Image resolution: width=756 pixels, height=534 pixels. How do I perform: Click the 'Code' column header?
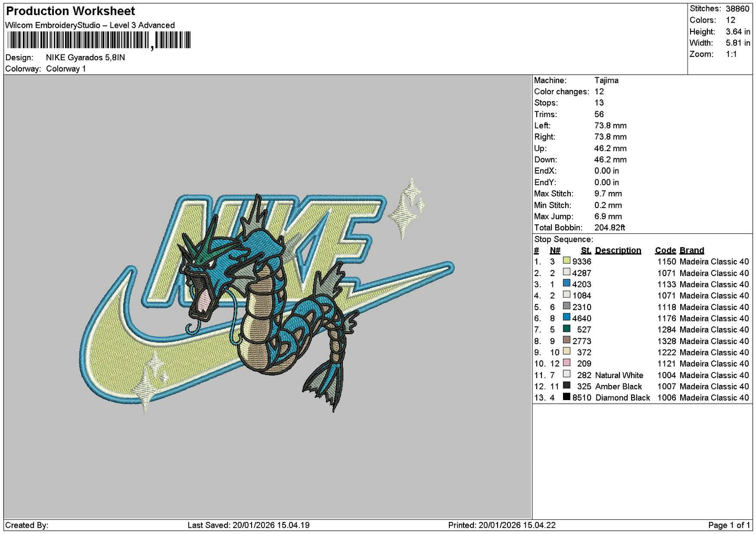point(665,250)
